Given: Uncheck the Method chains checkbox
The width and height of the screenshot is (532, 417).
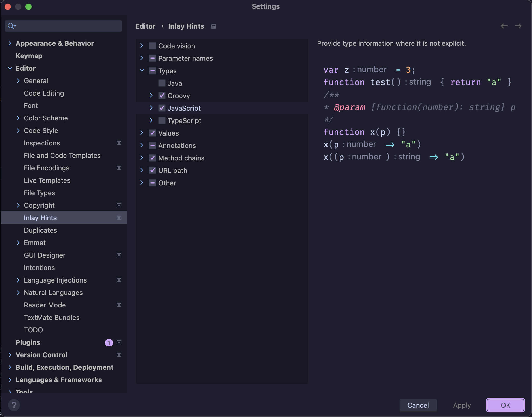Looking at the screenshot, I should coord(153,158).
